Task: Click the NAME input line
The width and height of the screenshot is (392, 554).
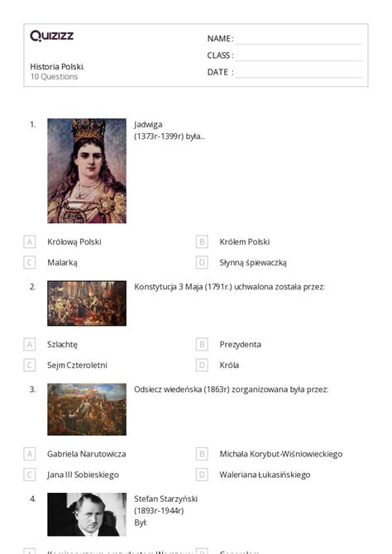Action: pyautogui.click(x=299, y=40)
